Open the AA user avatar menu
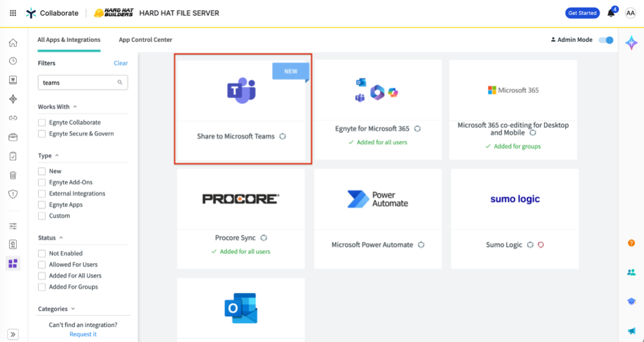 coord(630,13)
